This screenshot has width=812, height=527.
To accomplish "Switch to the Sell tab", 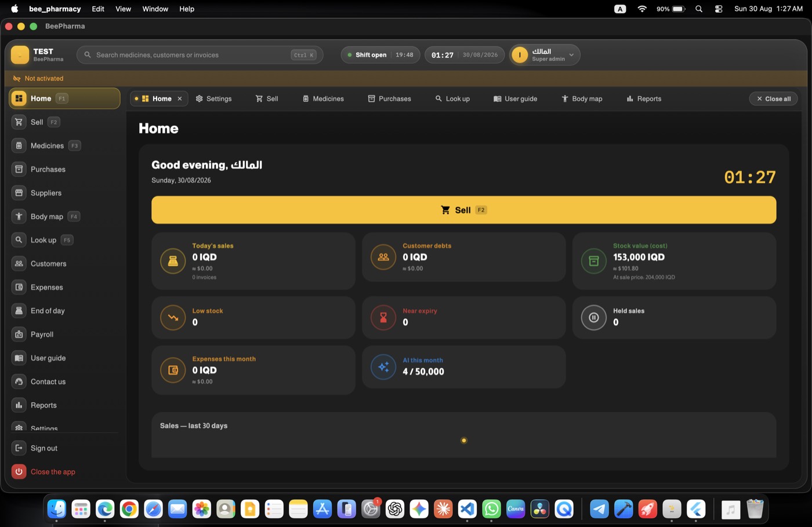I will click(x=267, y=99).
